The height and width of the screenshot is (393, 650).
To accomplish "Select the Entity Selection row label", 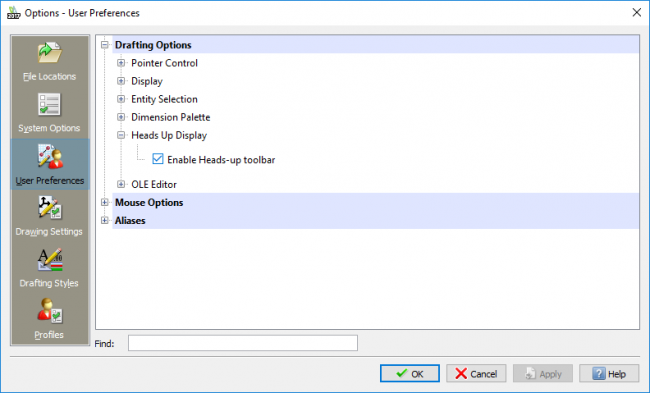I will [x=164, y=99].
